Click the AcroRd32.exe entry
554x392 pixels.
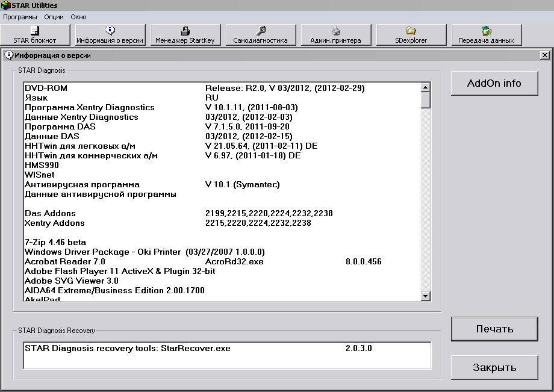pyautogui.click(x=234, y=262)
